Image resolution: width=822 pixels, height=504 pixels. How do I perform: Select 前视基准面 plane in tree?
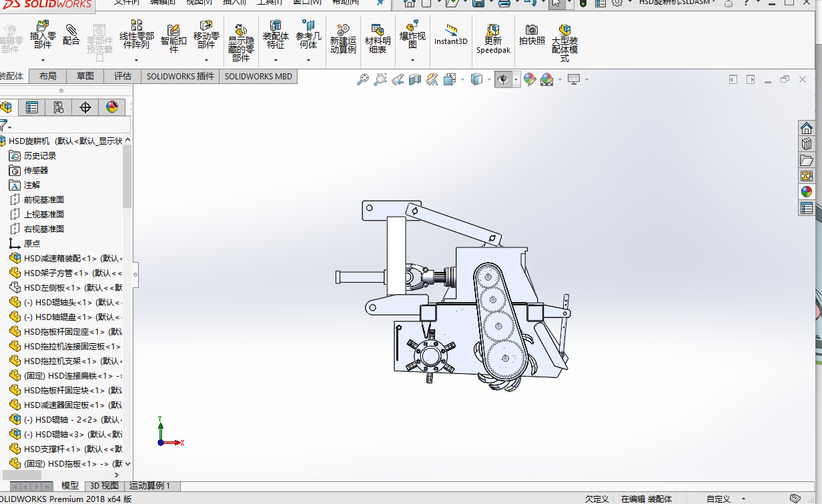pyautogui.click(x=37, y=200)
